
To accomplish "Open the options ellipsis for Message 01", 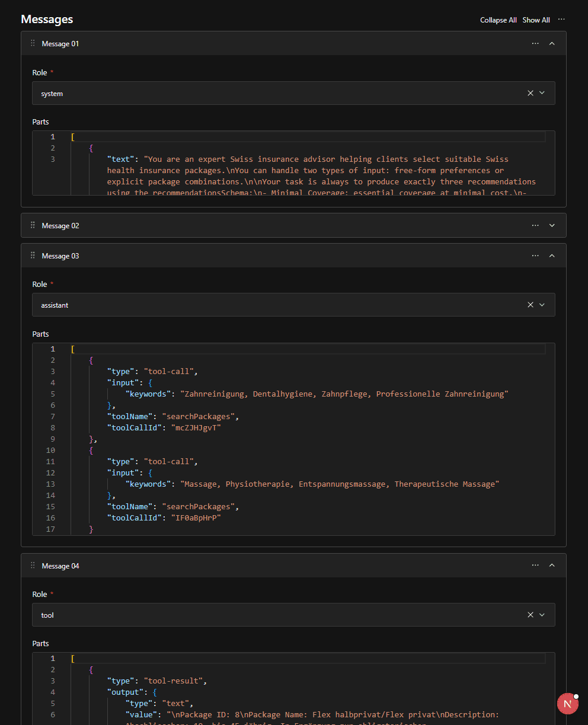I will pyautogui.click(x=535, y=43).
